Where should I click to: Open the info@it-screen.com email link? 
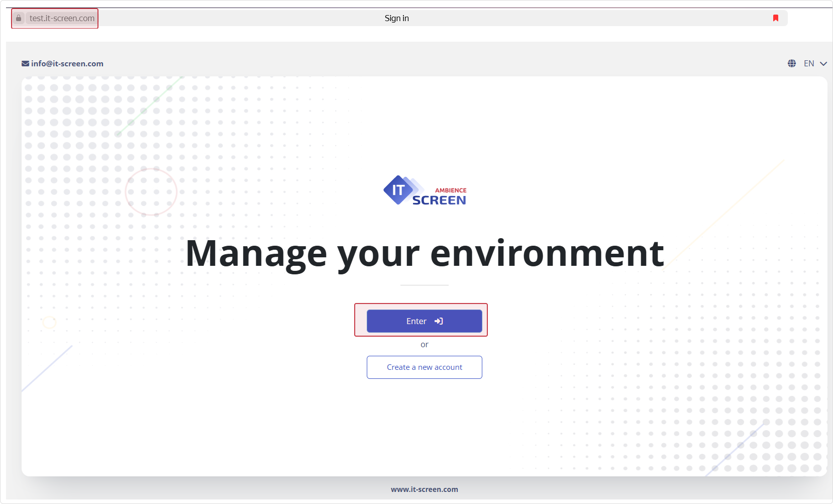67,64
